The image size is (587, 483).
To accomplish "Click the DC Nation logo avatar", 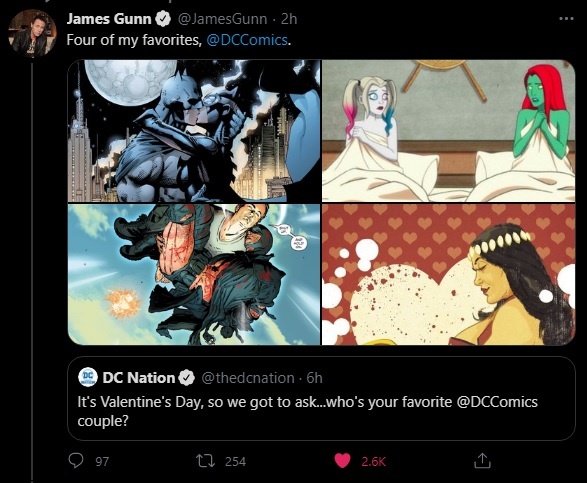I will (88, 377).
